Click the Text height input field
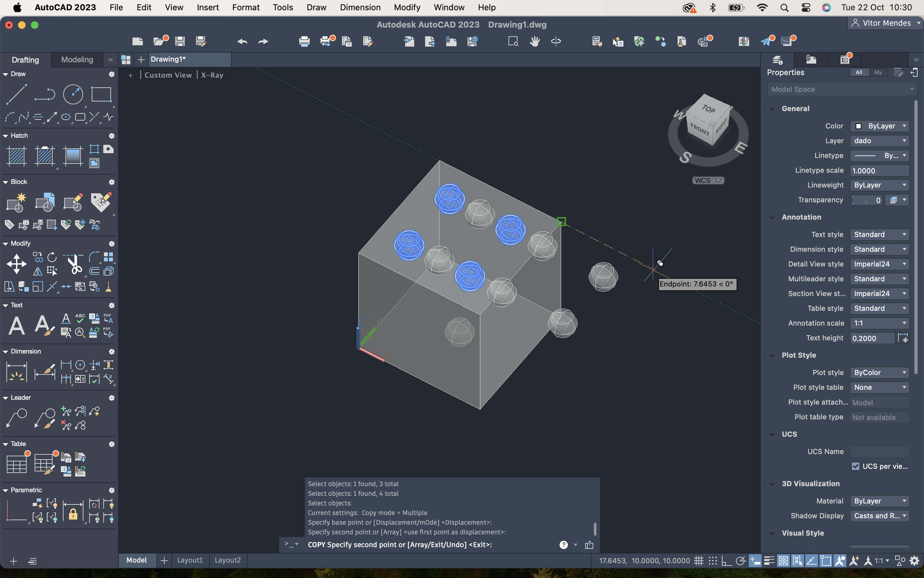The image size is (924, 578). point(872,338)
